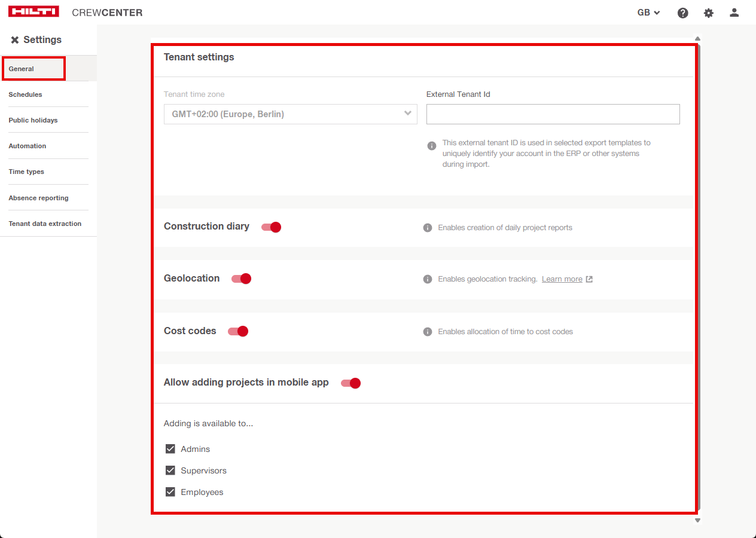Select Public holidays in the sidebar

tap(33, 120)
